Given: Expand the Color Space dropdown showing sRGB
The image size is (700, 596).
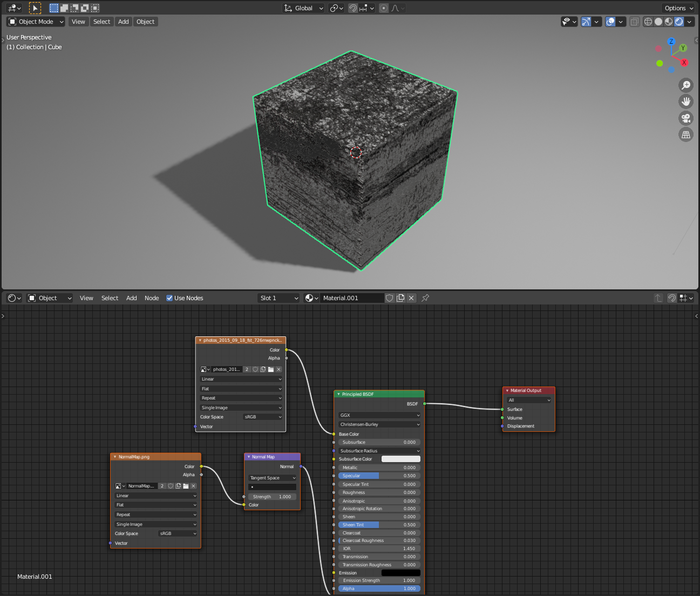Looking at the screenshot, I should [263, 417].
